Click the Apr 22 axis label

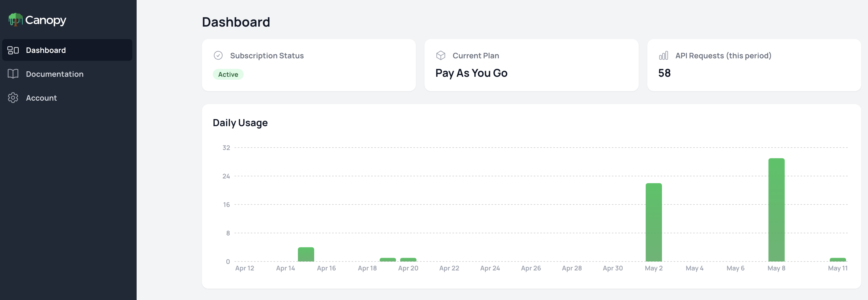(449, 268)
